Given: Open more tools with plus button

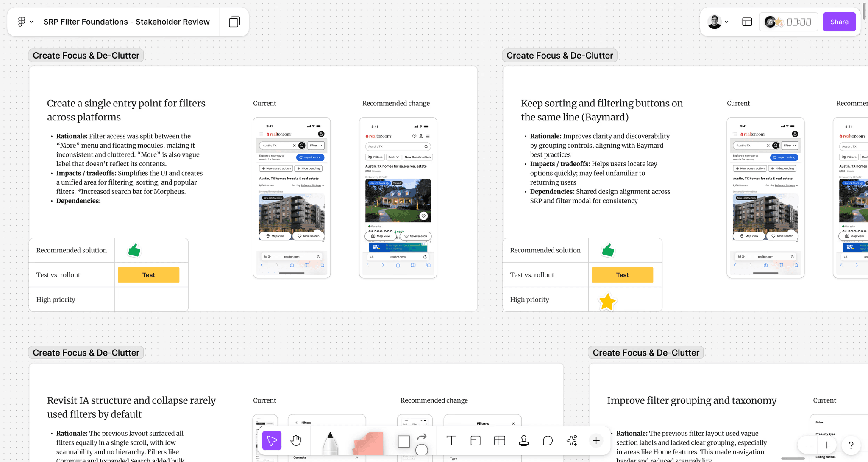Looking at the screenshot, I should point(596,441).
